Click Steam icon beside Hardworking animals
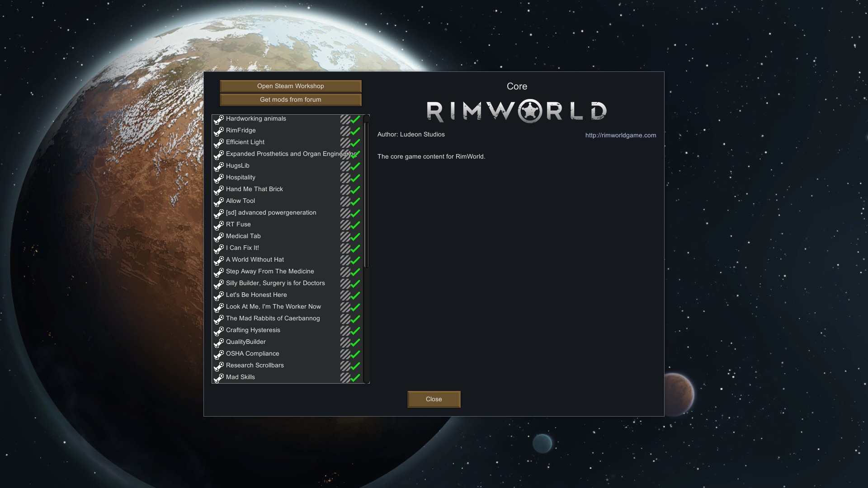 219,119
